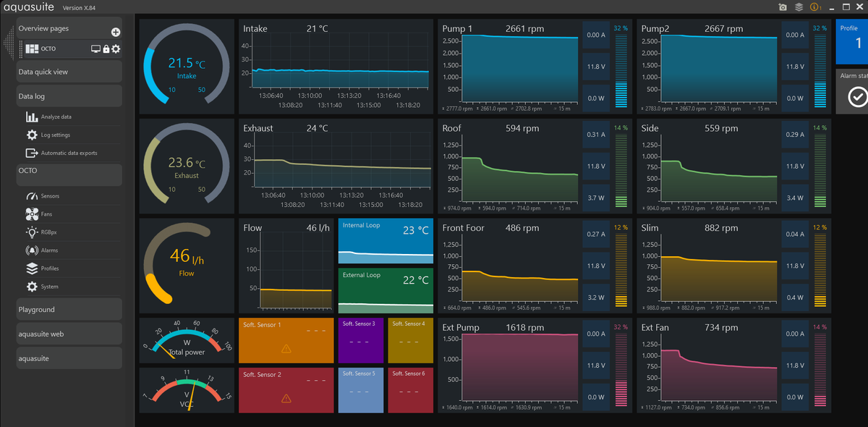Viewport: 868px width, 427px height.
Task: Collapse the Data log section
Action: coord(69,96)
